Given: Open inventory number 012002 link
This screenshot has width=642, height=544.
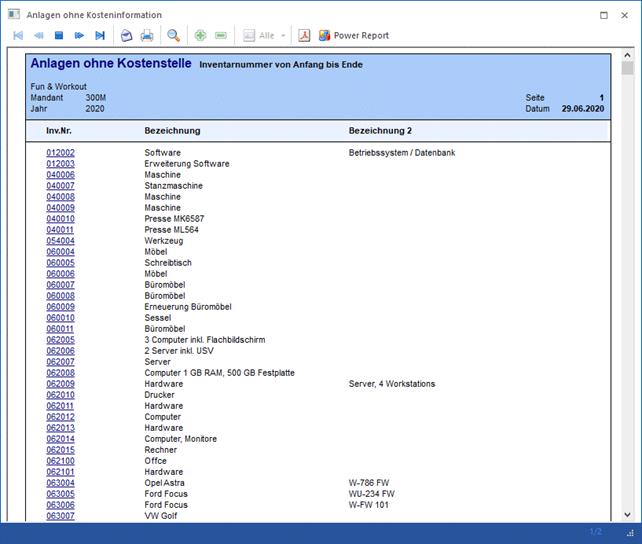Looking at the screenshot, I should click(x=60, y=153).
